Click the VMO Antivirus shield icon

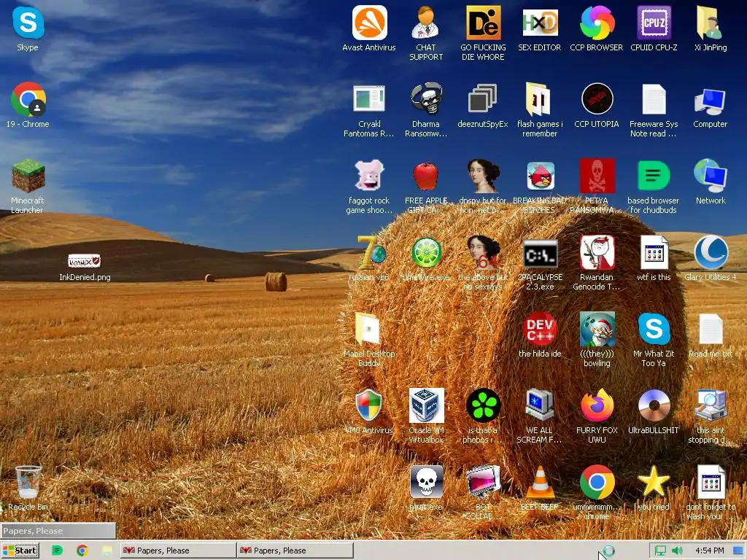[x=369, y=405]
